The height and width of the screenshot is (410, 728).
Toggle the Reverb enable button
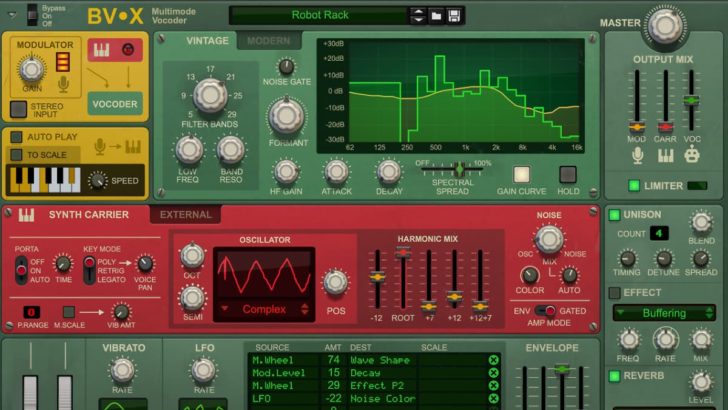pos(614,376)
